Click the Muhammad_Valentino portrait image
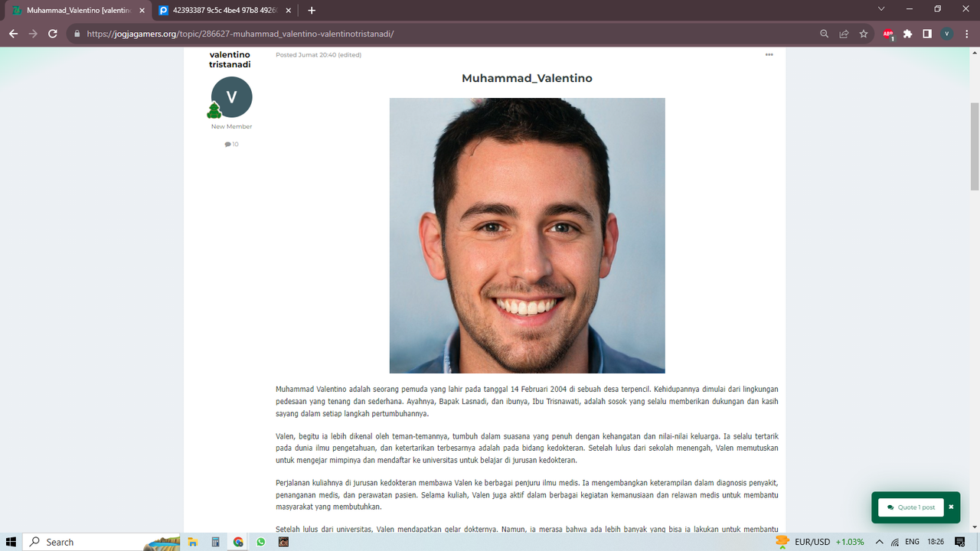Image resolution: width=980 pixels, height=551 pixels. click(527, 236)
